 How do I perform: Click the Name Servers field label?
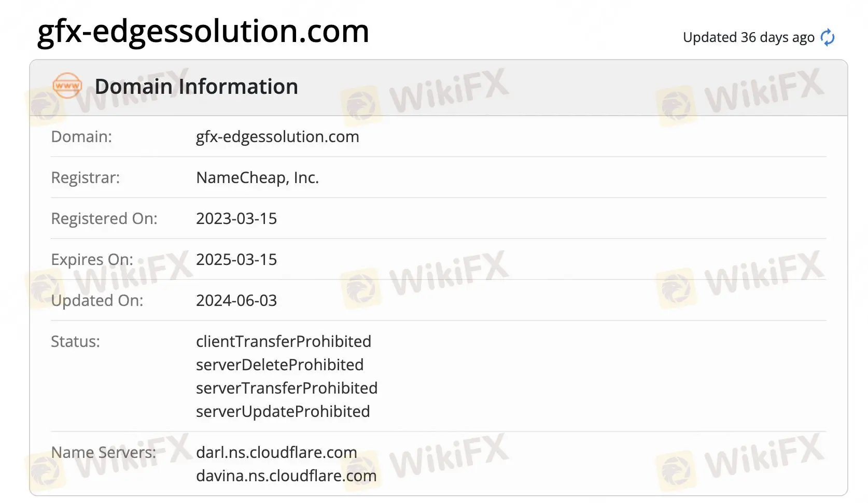103,453
